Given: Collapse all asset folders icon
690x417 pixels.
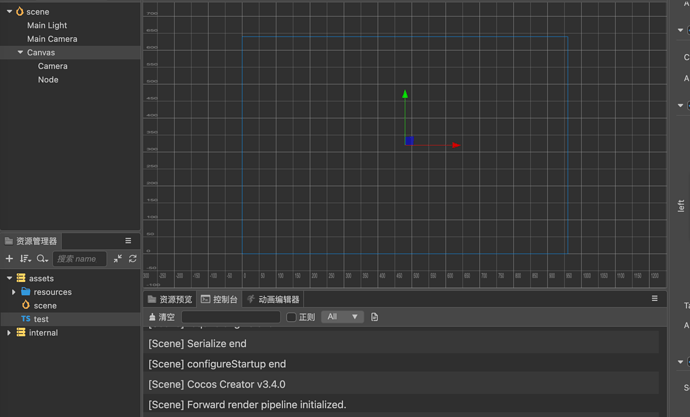Looking at the screenshot, I should pyautogui.click(x=117, y=259).
